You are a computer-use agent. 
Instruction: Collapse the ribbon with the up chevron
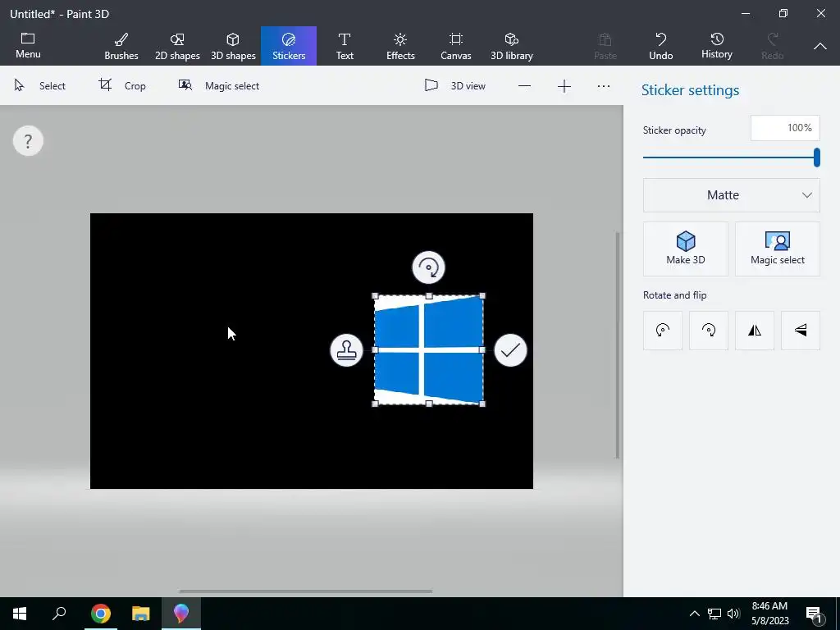(x=820, y=46)
